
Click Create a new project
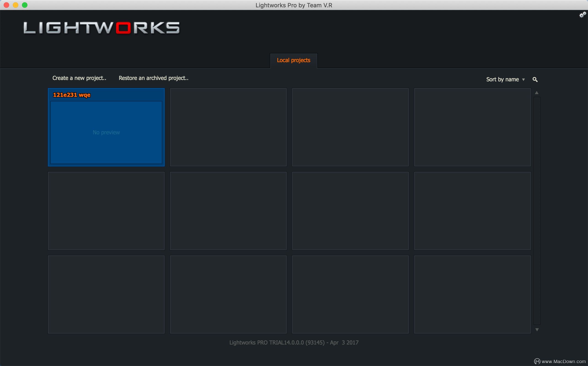tap(79, 78)
